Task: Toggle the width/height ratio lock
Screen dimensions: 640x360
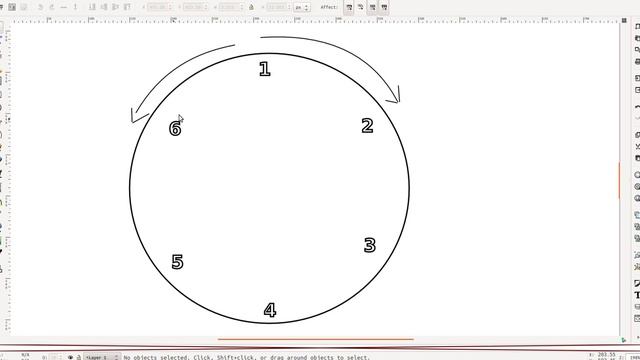Action: (x=251, y=7)
